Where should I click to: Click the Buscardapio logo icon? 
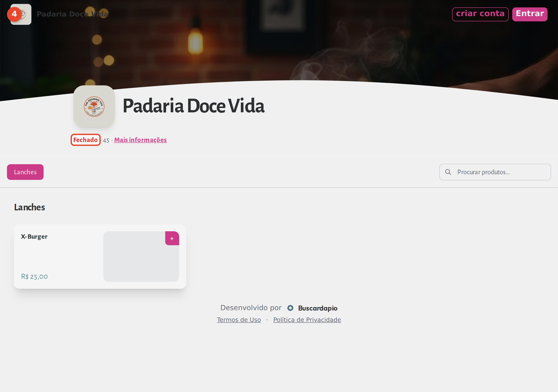coord(290,308)
